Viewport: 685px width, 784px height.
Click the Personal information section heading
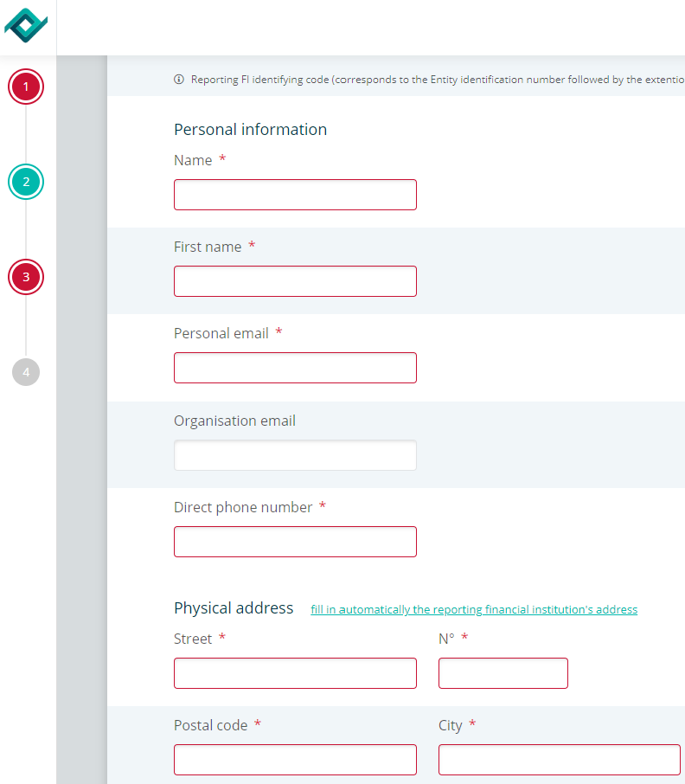point(250,130)
